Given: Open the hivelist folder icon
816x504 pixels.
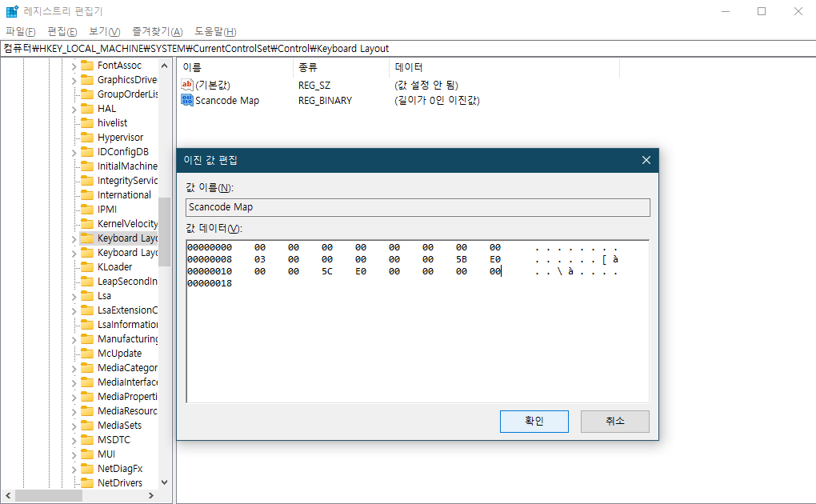Looking at the screenshot, I should pyautogui.click(x=86, y=122).
